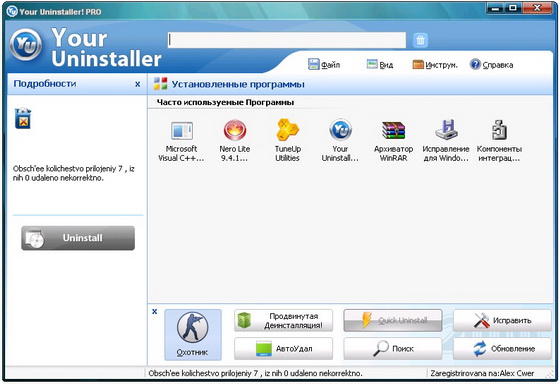Click status bar text Zaregistrirovana na:Alex Cwer
Viewport: 560px width, 384px height.
(482, 373)
